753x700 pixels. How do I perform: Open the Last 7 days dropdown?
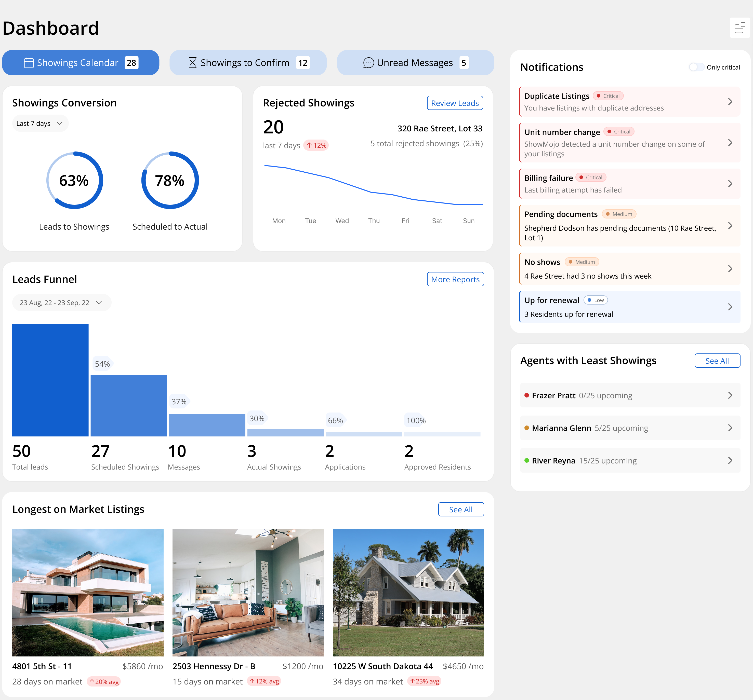click(40, 123)
